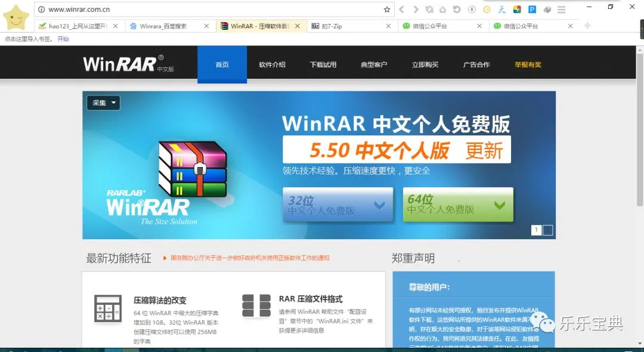Click the WinRAR books image in banner

[193, 169]
